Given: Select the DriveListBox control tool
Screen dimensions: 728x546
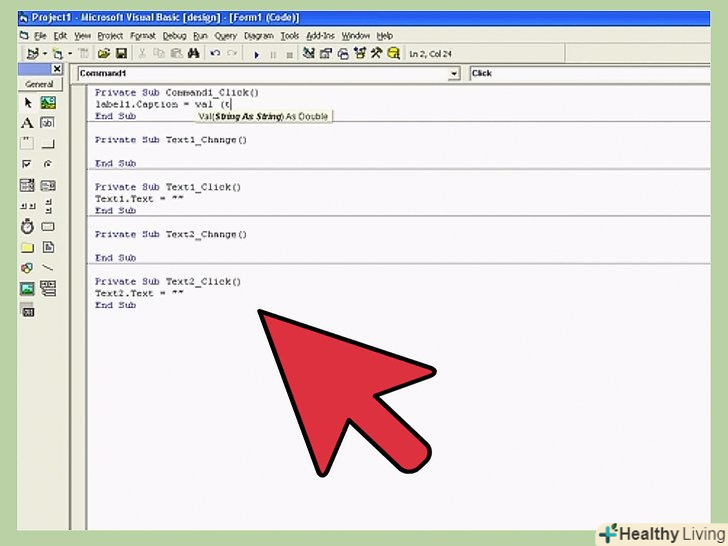Looking at the screenshot, I should click(48, 227).
